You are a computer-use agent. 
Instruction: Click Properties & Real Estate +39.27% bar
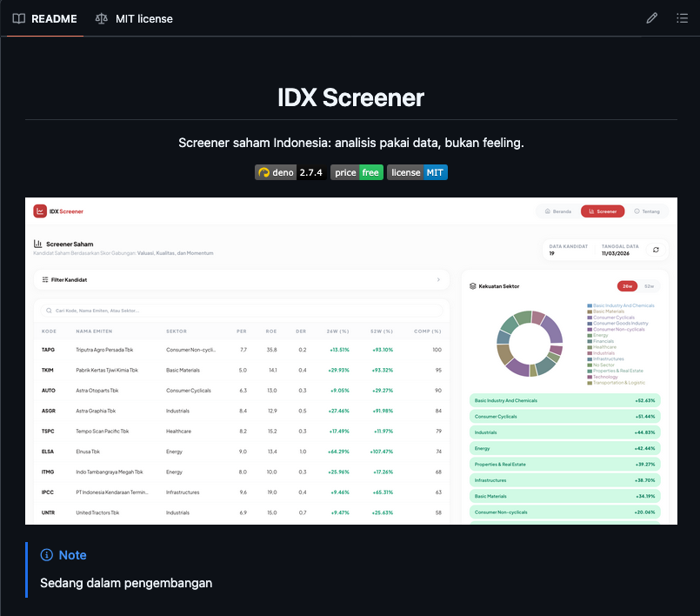coord(564,465)
